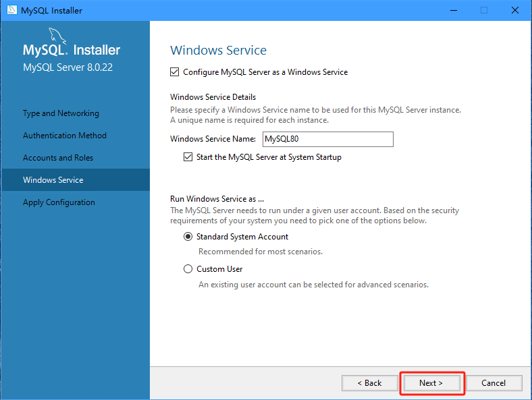Open the Accounts and Roles step
Viewport: 532px width, 400px height.
[58, 158]
